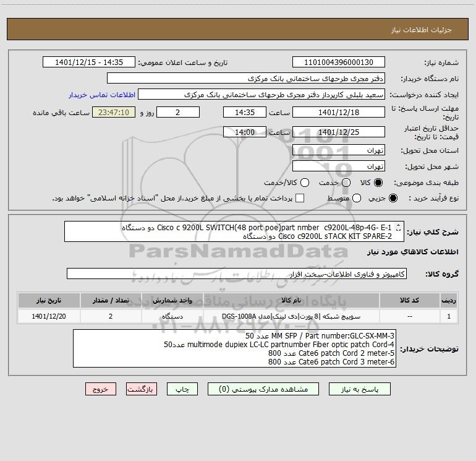Click the validity time field 14:00
Image resolution: width=476 pixels, height=461 pixels.
(245, 132)
